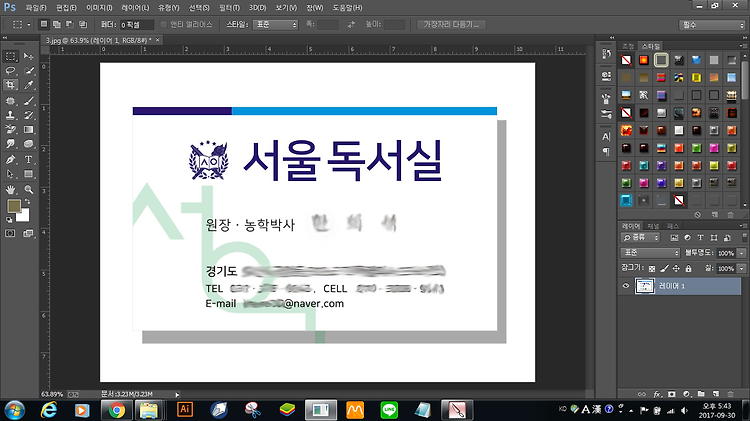The height and width of the screenshot is (421, 750).
Task: Select the Lasso tool
Action: [10, 71]
